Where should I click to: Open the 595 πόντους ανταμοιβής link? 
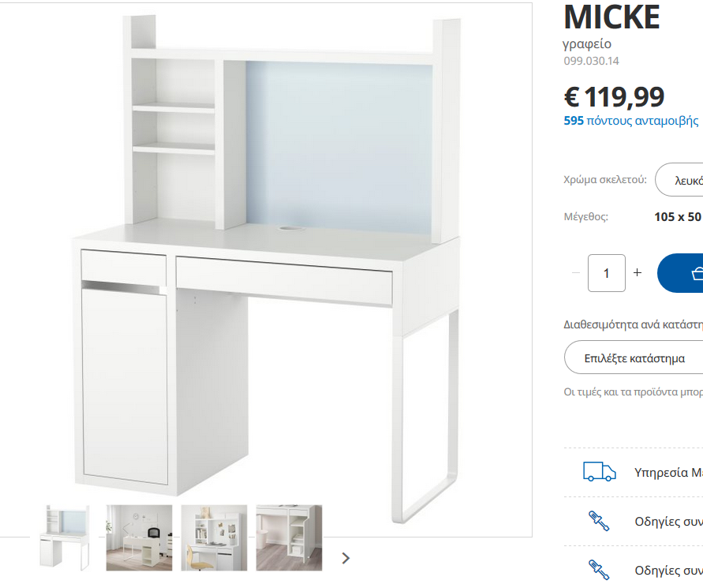click(x=631, y=121)
